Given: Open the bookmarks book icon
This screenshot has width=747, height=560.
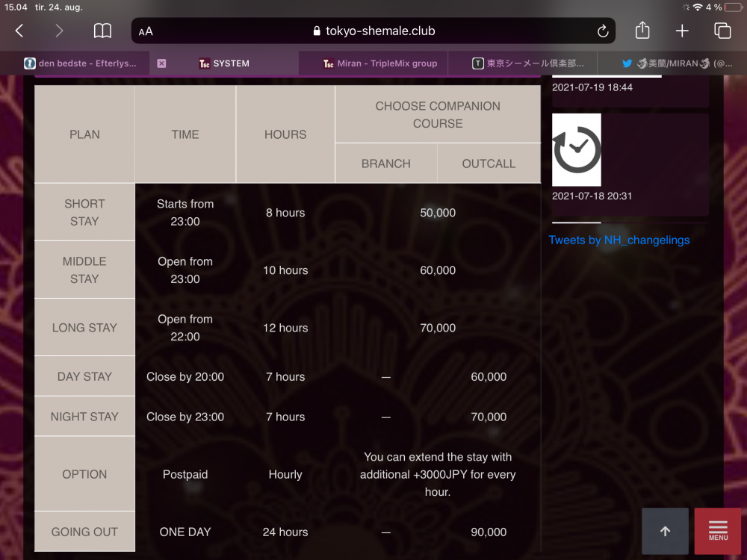Looking at the screenshot, I should 102,31.
